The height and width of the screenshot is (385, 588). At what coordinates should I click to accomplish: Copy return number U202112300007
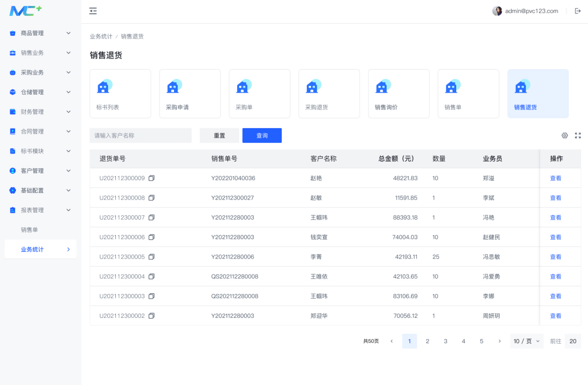[152, 217]
